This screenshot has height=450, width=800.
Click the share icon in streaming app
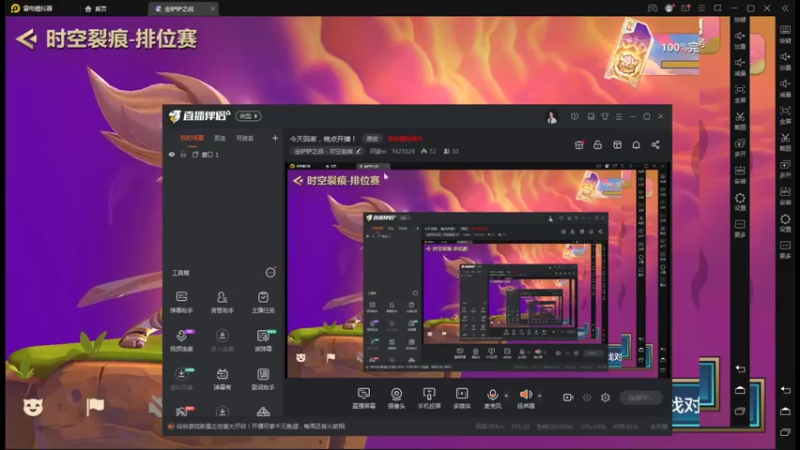[x=656, y=145]
